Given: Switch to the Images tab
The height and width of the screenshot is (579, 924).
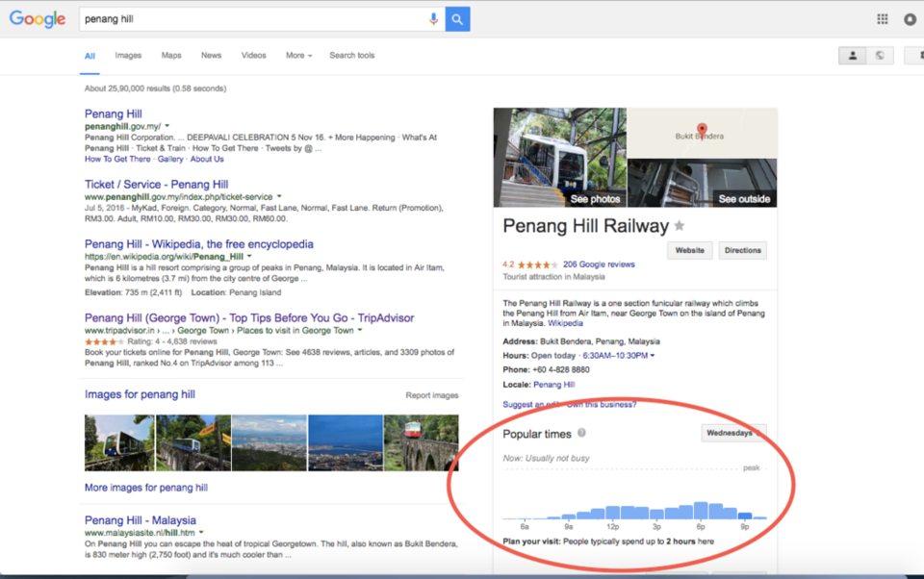Looking at the screenshot, I should click(x=128, y=56).
